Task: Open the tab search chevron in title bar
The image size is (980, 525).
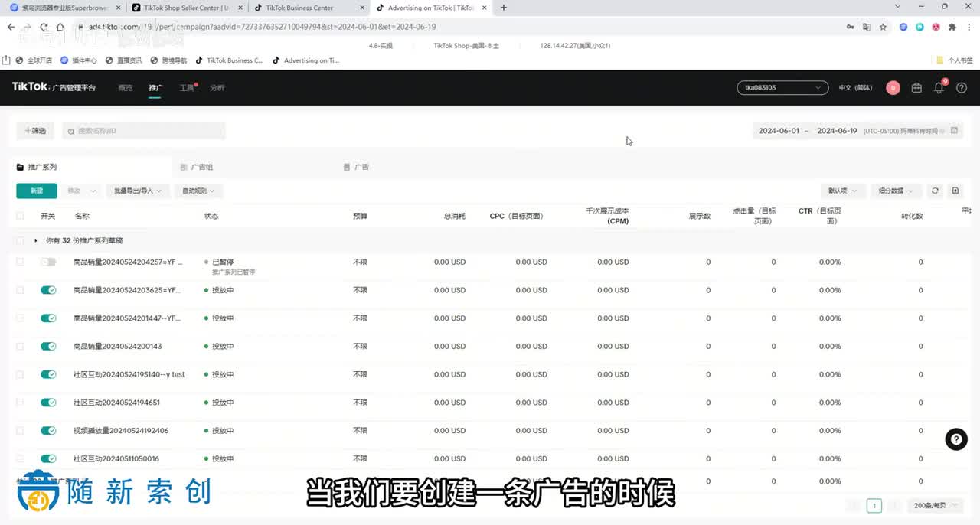Action: [897, 7]
